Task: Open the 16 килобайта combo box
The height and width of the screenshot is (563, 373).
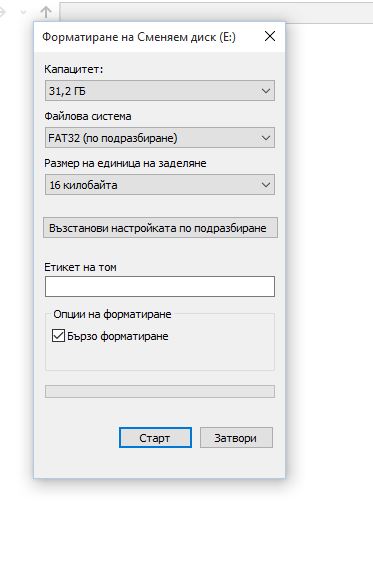Action: coord(160,185)
